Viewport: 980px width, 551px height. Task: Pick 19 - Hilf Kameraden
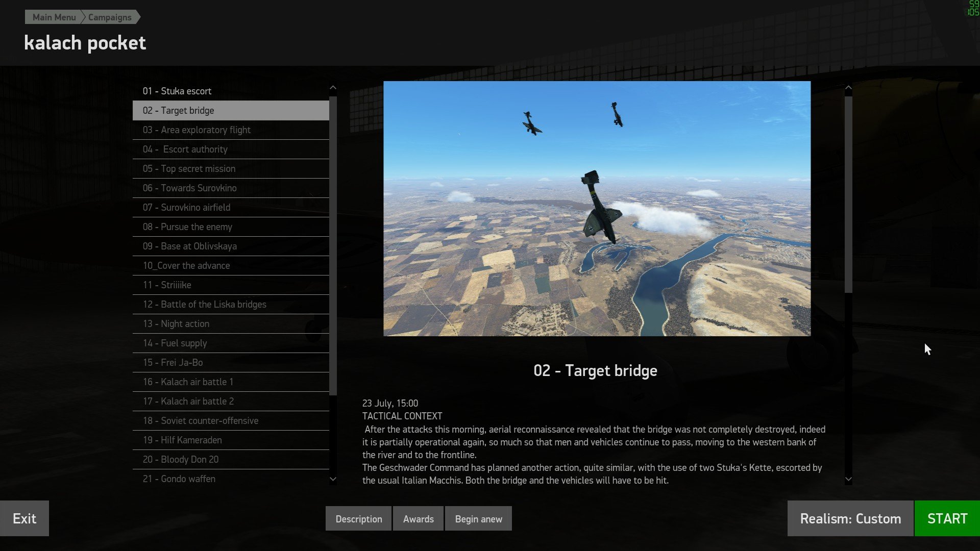[x=231, y=440]
